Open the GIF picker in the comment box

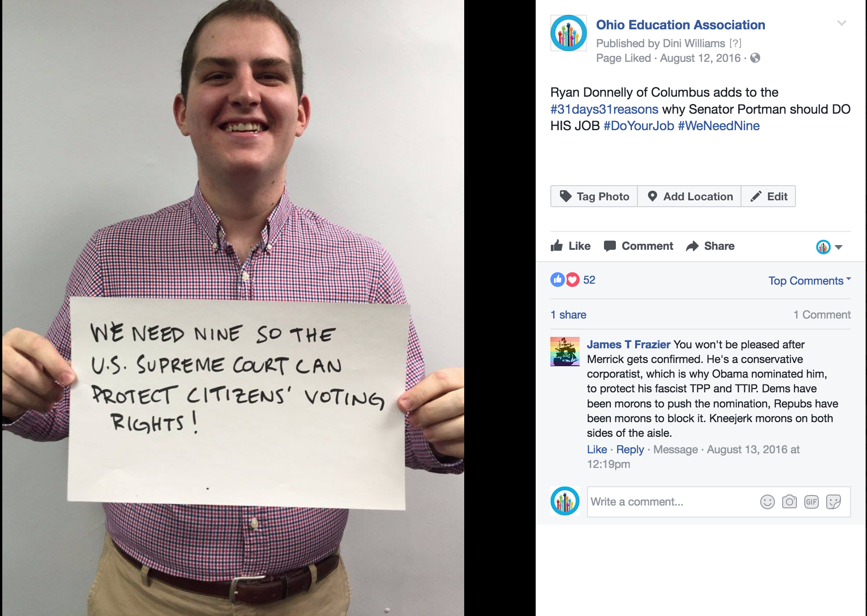pos(811,502)
